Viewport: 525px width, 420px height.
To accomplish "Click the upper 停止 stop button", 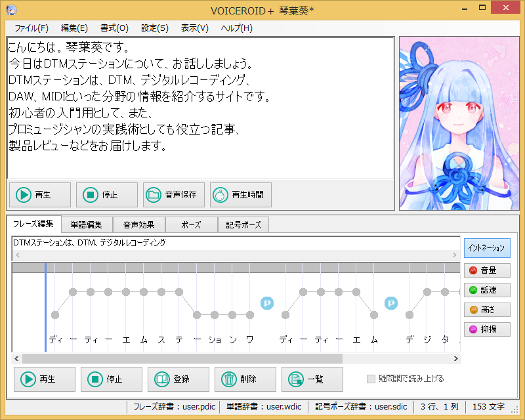I will tap(107, 195).
